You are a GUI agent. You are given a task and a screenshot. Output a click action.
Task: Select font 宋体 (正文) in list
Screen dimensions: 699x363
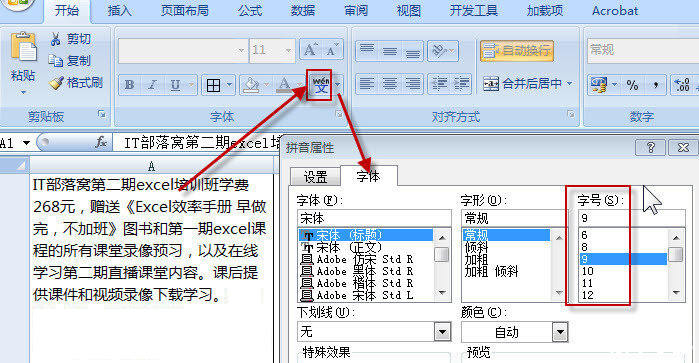click(366, 247)
